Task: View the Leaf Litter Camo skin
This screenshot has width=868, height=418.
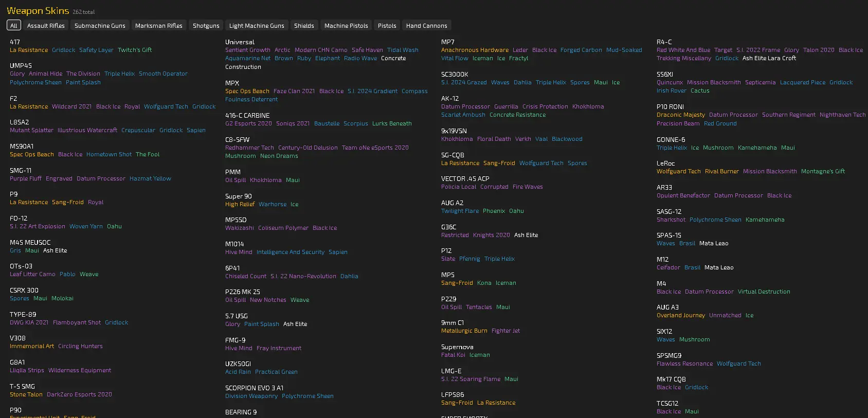Action: coord(32,274)
